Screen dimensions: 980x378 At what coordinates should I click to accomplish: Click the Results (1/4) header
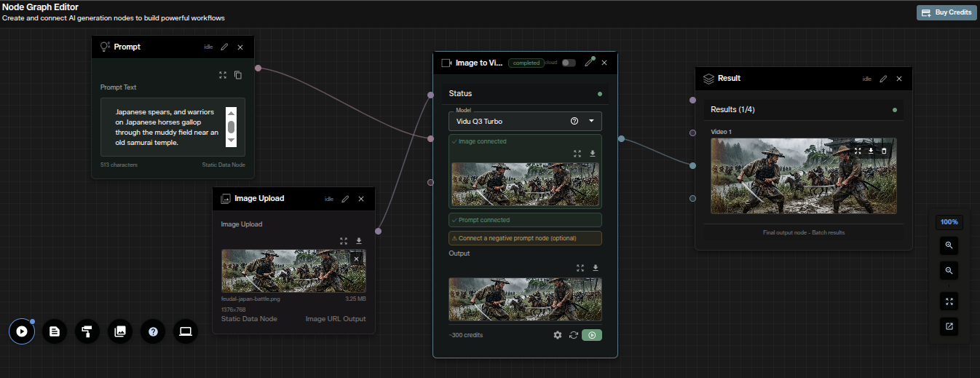tap(803, 109)
